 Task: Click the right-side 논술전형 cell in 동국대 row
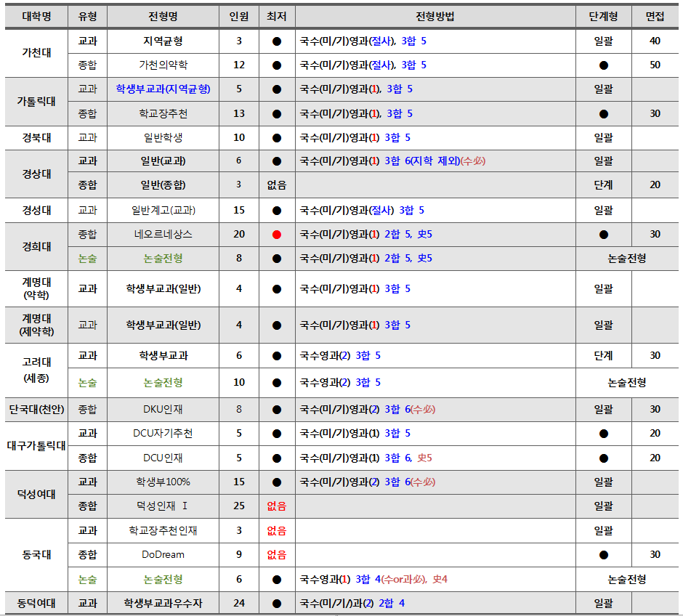click(x=627, y=580)
